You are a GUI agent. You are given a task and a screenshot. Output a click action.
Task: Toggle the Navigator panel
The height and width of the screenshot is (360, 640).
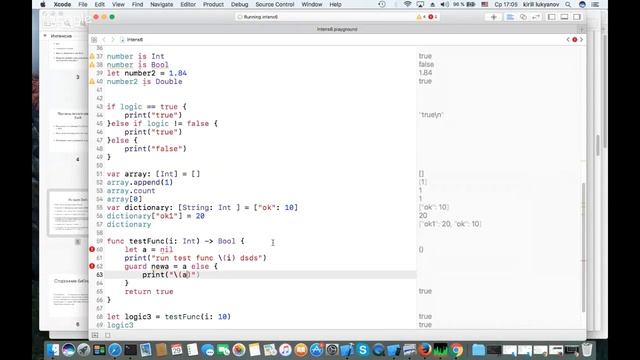coord(551,17)
